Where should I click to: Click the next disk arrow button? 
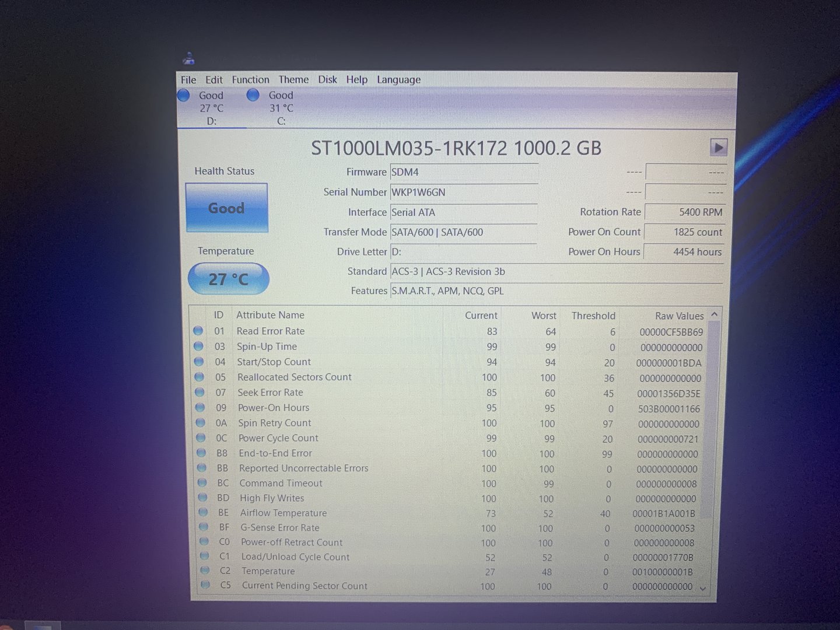718,148
